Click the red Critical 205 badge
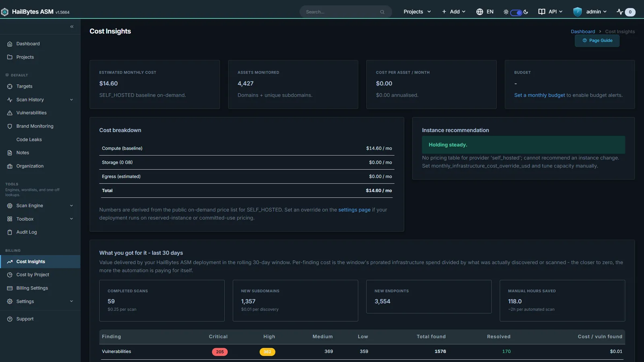Viewport: 644px width, 362px height. [220, 352]
